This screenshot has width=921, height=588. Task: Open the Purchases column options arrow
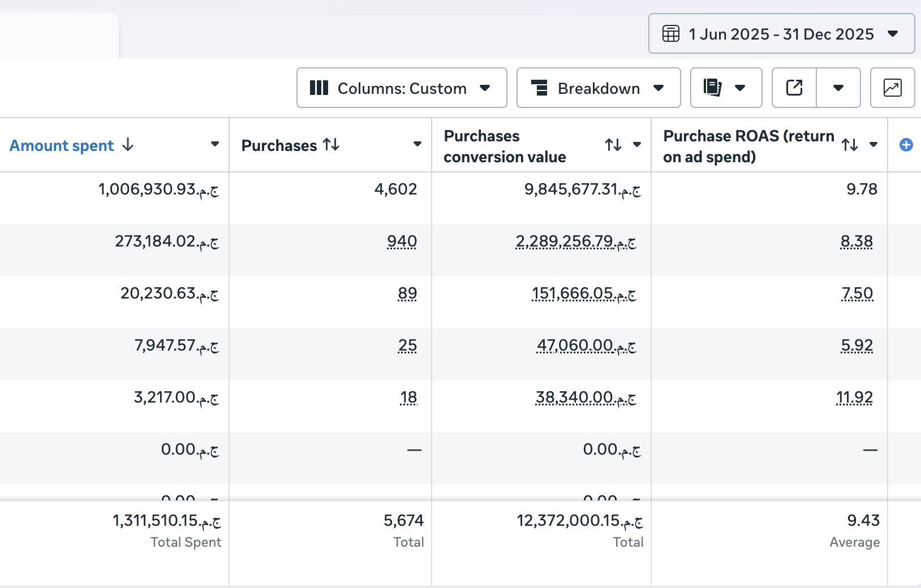418,144
